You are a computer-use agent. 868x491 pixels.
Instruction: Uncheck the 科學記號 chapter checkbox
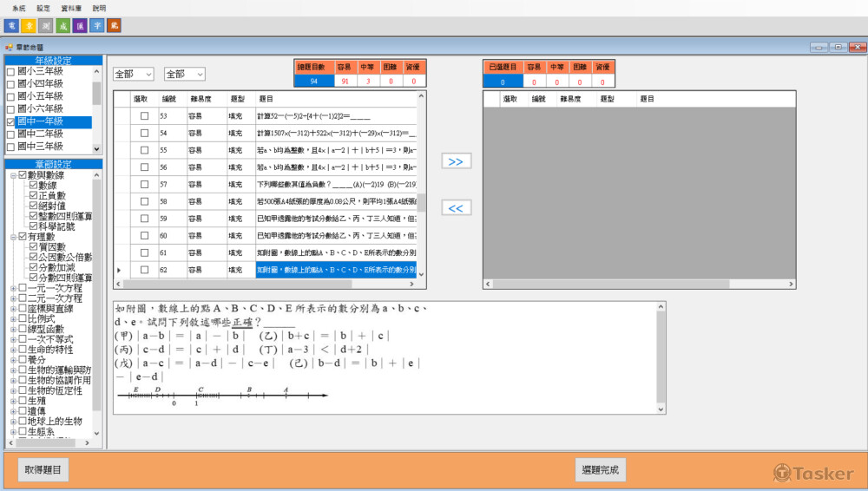pyautogui.click(x=33, y=226)
